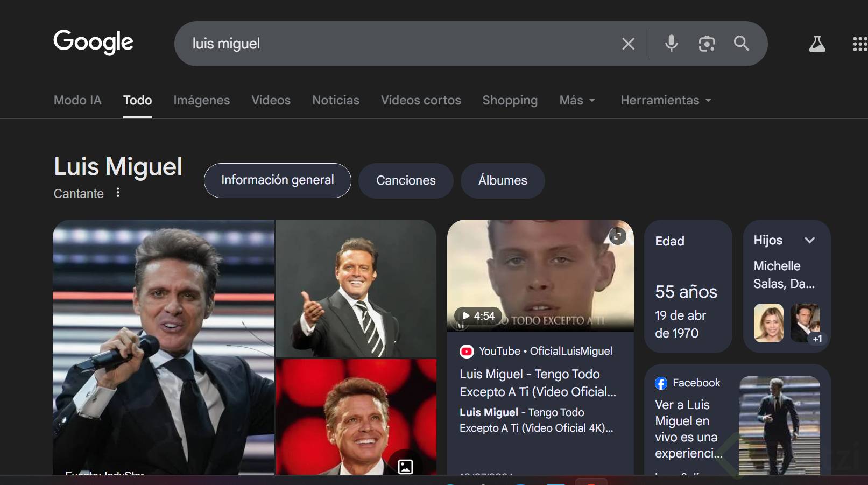Click the Facebook logo icon

(661, 383)
